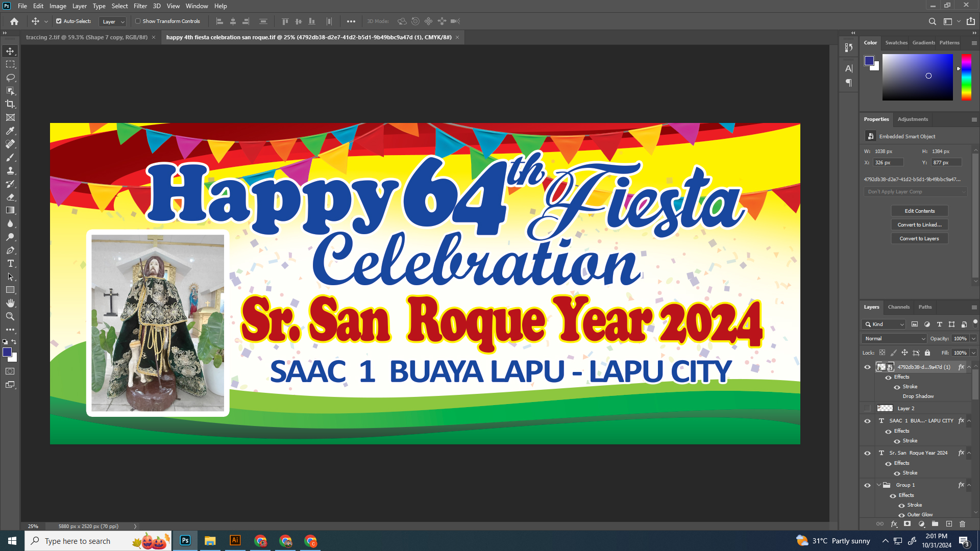Viewport: 980px width, 551px height.
Task: Collapse the Group 1 folder arrow
Action: [879, 485]
